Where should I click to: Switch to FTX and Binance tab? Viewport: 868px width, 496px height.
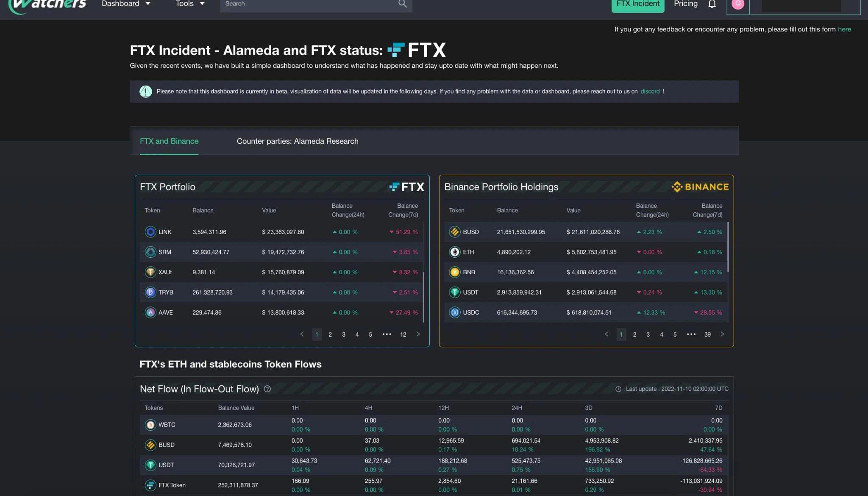pos(169,141)
